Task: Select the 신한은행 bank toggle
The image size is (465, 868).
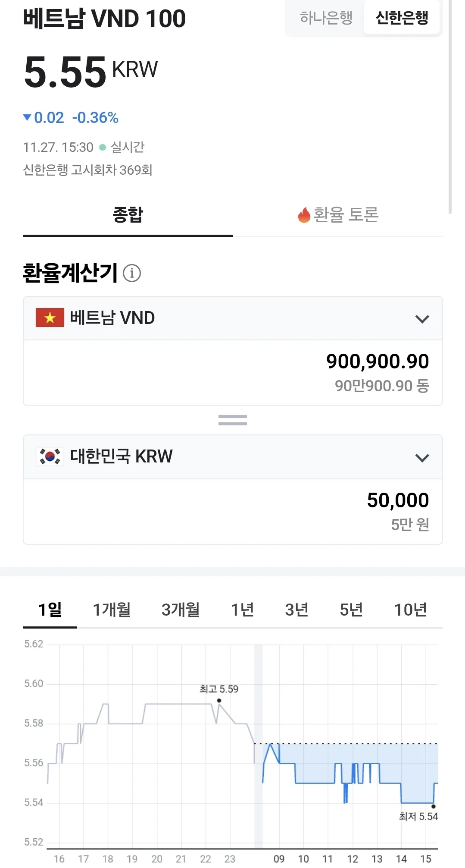Action: click(x=402, y=18)
